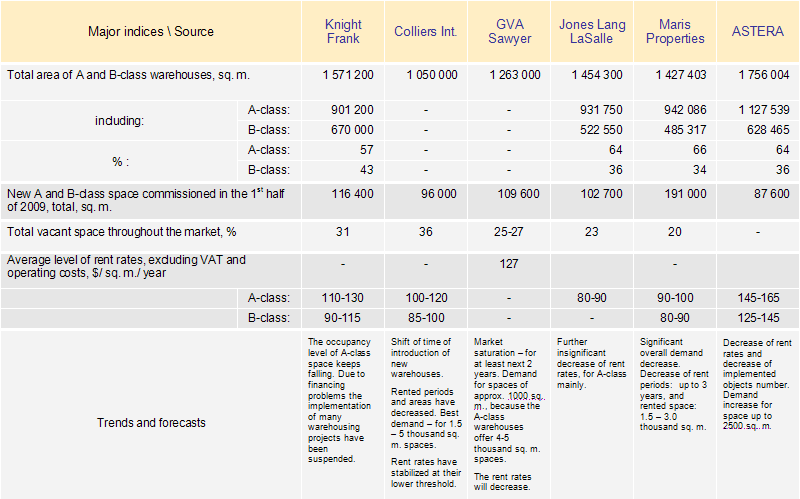
Task: Click the '% :' row label
Action: coord(120,162)
